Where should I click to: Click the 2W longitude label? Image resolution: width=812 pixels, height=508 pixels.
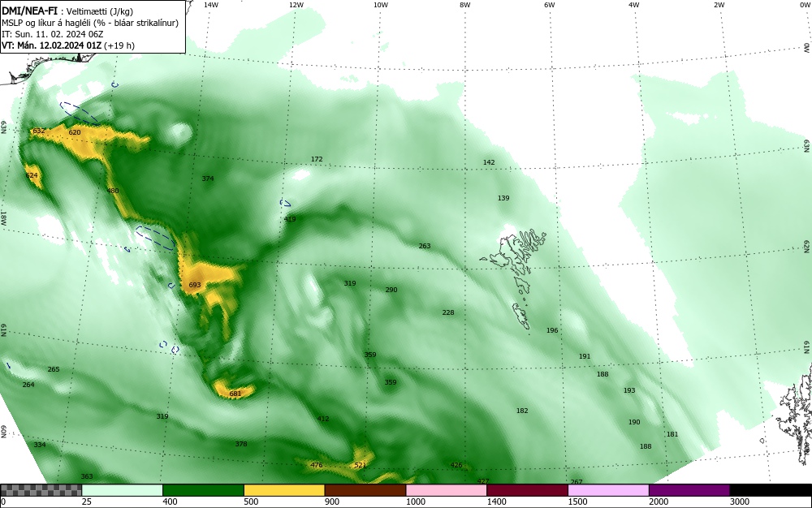719,5
